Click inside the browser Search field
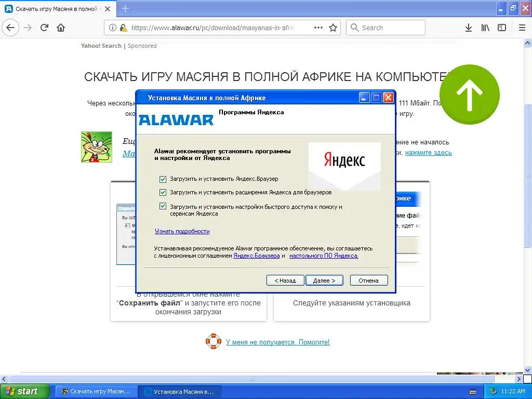 tap(385, 28)
